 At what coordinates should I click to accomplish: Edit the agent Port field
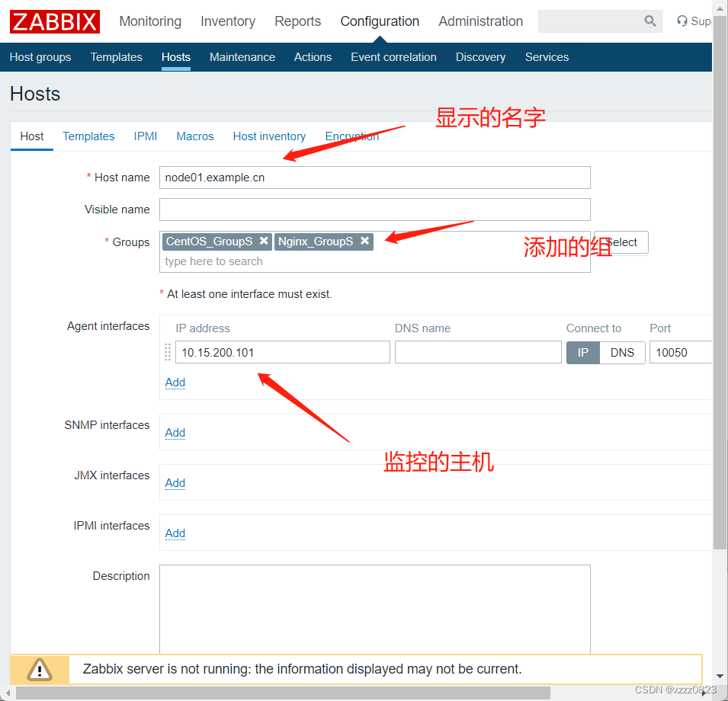point(680,353)
